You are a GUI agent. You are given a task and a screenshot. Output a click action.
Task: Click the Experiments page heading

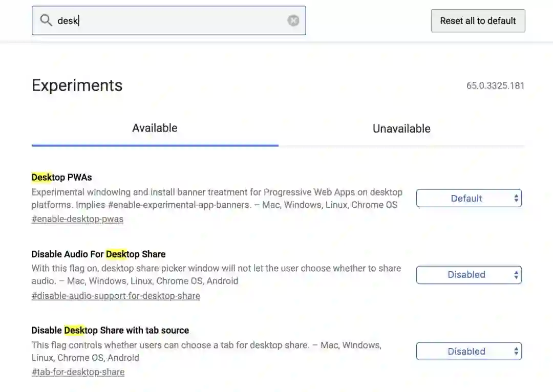(x=77, y=85)
